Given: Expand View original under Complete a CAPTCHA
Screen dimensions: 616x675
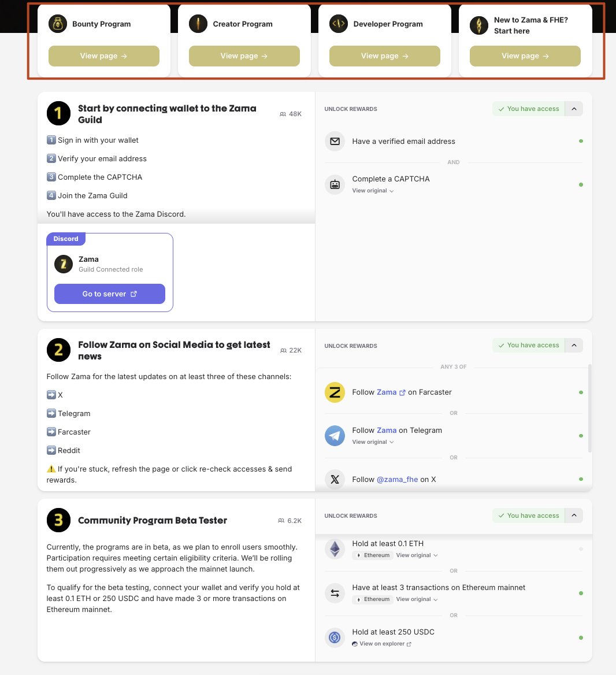Looking at the screenshot, I should tap(373, 191).
